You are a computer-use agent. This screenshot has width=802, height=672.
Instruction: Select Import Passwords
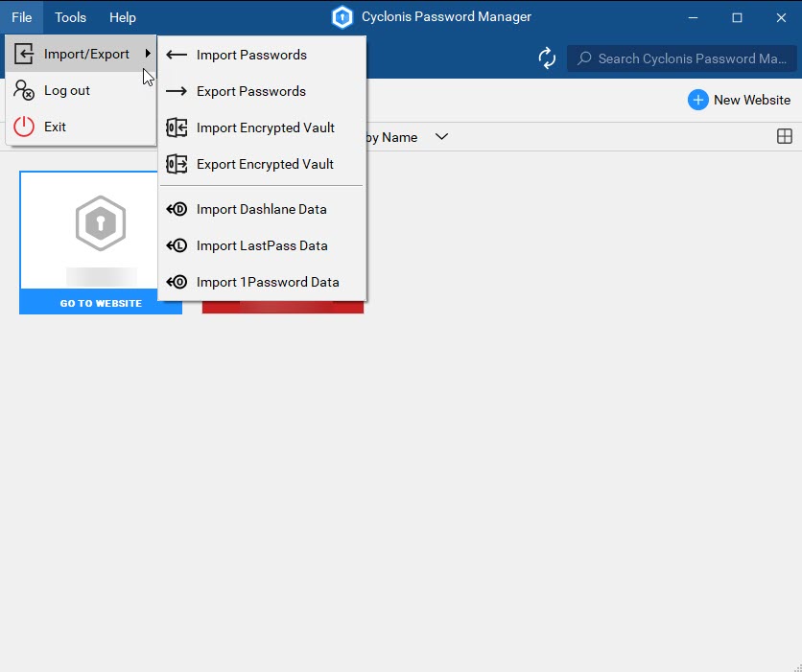click(262, 55)
